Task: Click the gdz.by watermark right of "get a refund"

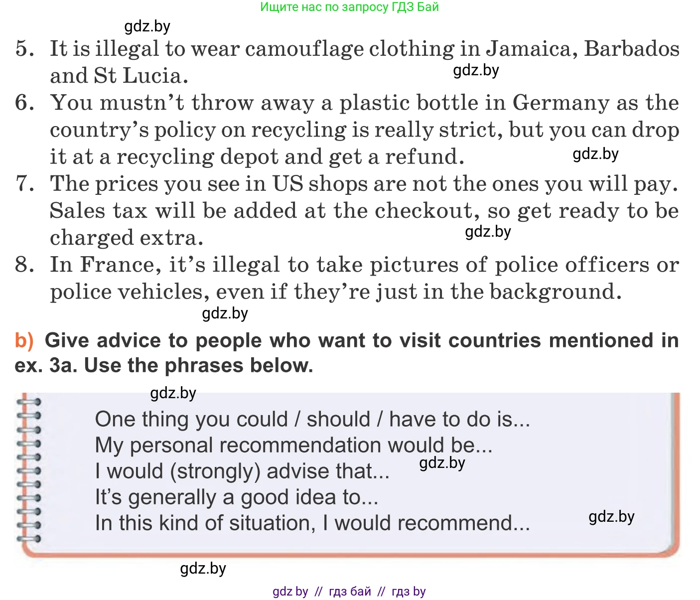Action: click(x=595, y=154)
